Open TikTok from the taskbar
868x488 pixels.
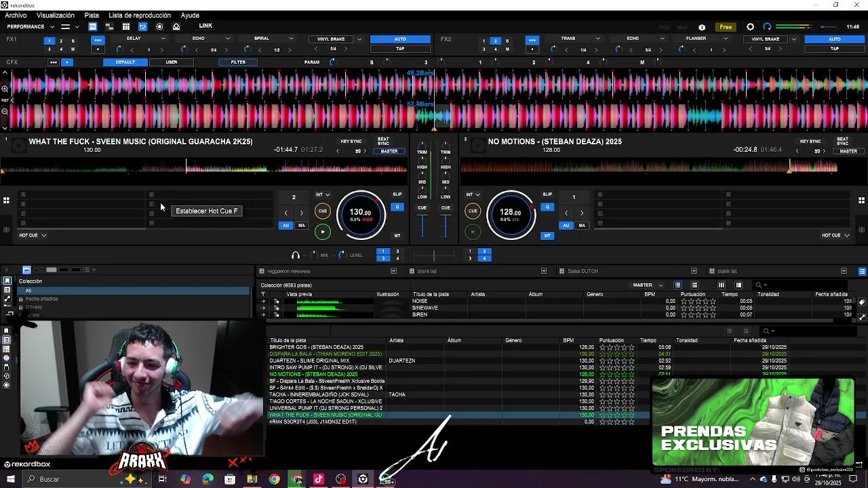pyautogui.click(x=319, y=479)
